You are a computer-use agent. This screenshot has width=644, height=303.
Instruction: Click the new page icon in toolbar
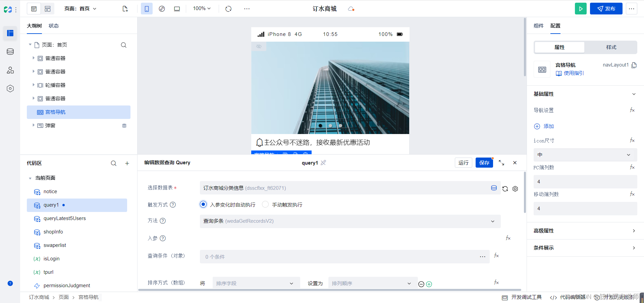coord(125,9)
